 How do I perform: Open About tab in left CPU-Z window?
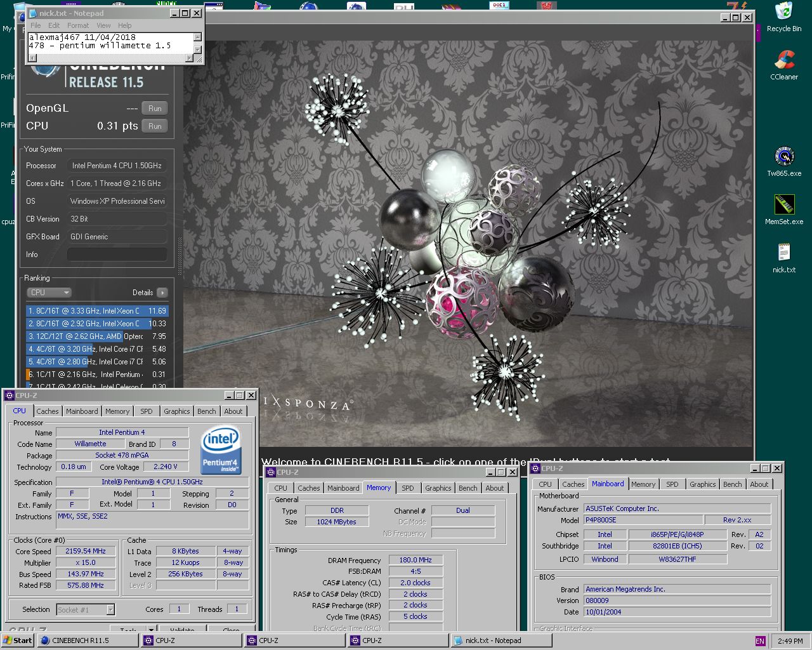click(233, 411)
